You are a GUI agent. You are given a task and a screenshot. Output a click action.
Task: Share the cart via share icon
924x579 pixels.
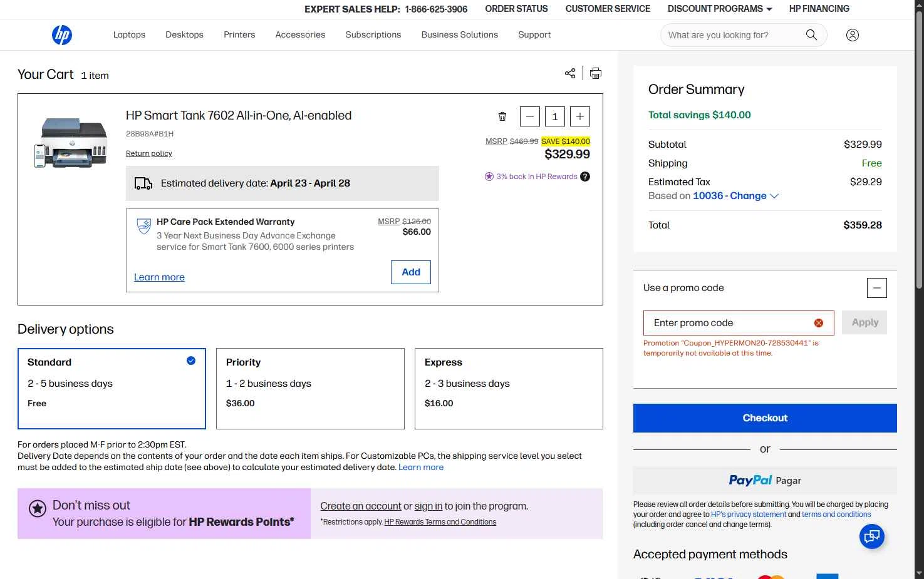tap(570, 73)
